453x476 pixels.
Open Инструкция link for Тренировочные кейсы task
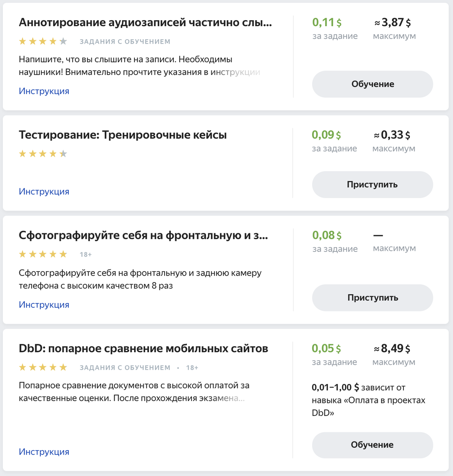44,192
